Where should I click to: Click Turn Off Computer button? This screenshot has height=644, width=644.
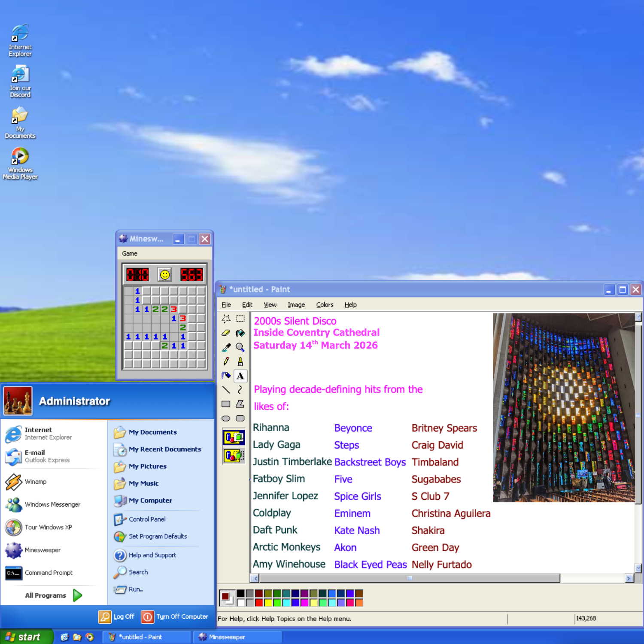click(175, 617)
